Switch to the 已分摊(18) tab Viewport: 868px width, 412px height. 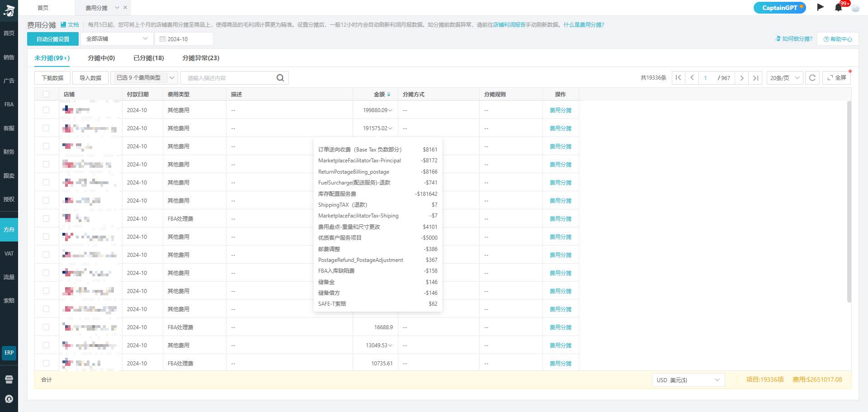[x=149, y=58]
